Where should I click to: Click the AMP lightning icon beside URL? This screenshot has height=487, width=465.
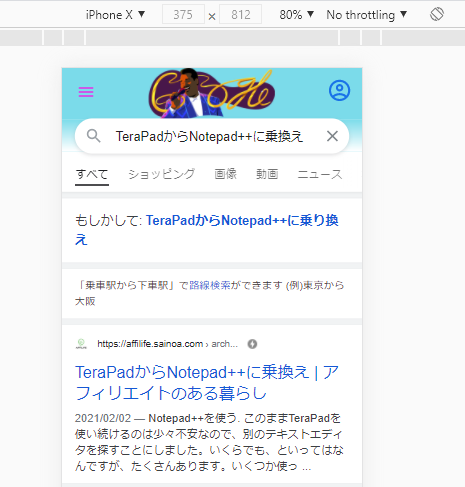tap(252, 344)
